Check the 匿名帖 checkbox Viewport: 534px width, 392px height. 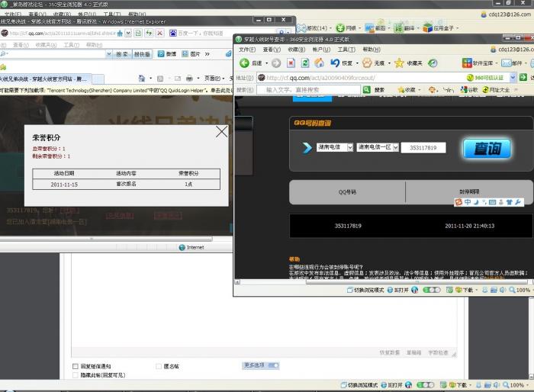(x=159, y=366)
